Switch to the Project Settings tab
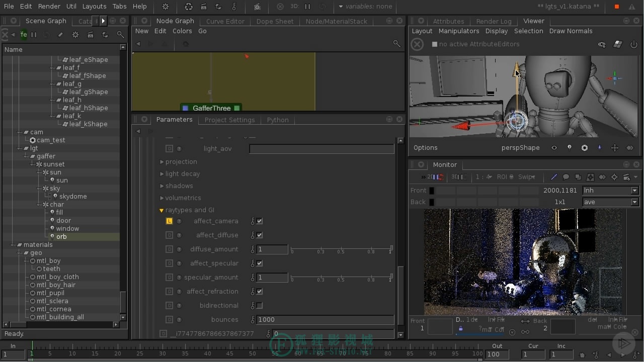This screenshot has width=644, height=362. pyautogui.click(x=229, y=120)
